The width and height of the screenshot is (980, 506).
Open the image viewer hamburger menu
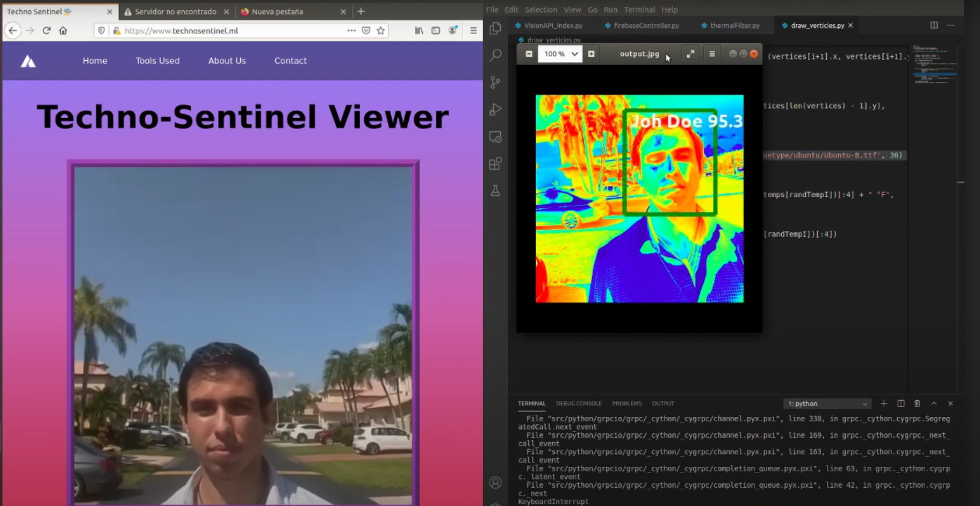pyautogui.click(x=712, y=54)
